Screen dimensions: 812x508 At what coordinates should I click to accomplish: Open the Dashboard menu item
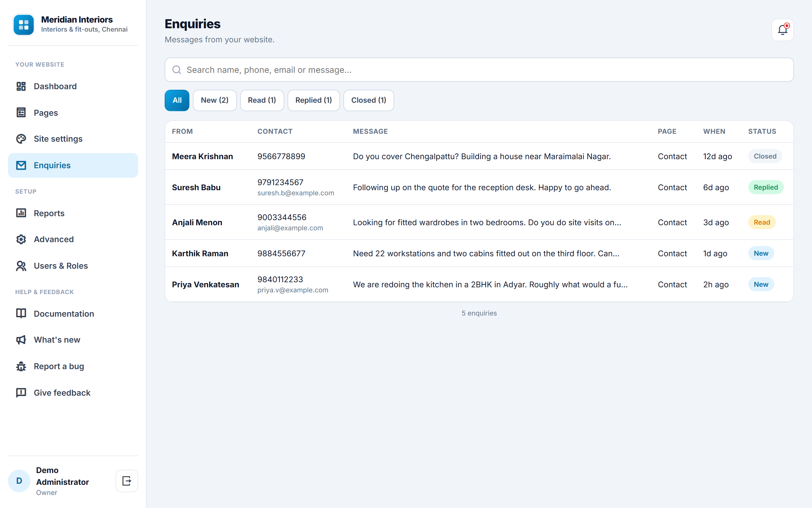[x=73, y=86]
